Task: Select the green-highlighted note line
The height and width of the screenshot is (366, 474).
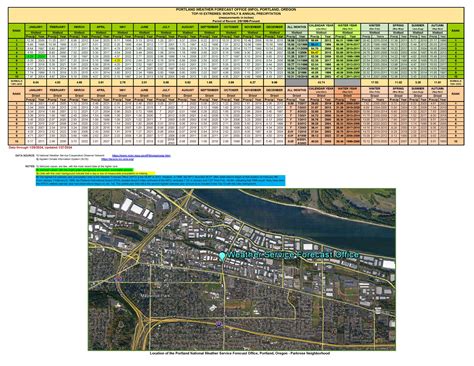Action: [x=85, y=170]
